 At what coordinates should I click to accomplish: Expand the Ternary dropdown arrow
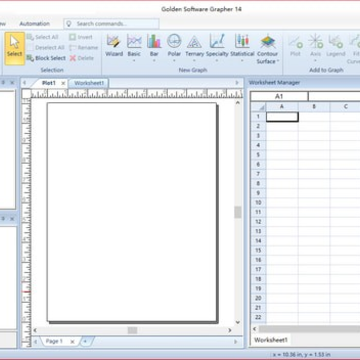click(x=194, y=61)
